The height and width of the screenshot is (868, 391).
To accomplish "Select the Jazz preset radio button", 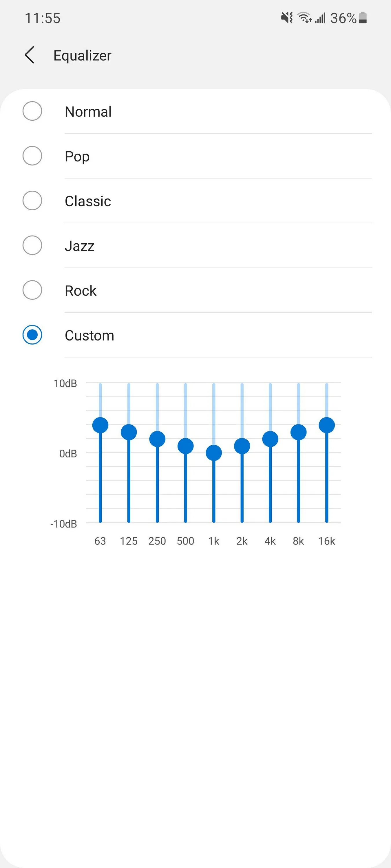I will coord(32,245).
